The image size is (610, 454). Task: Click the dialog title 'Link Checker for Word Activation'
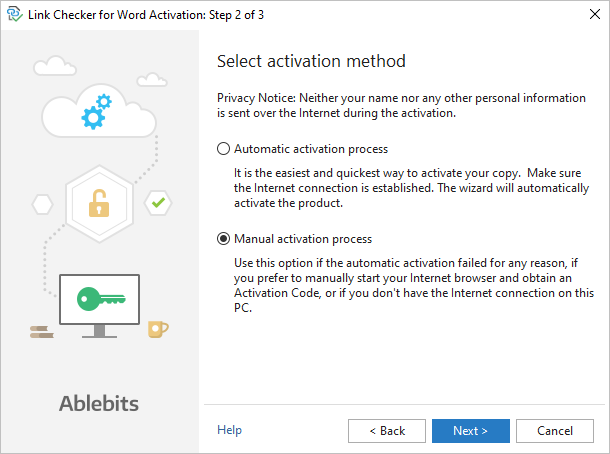point(145,15)
